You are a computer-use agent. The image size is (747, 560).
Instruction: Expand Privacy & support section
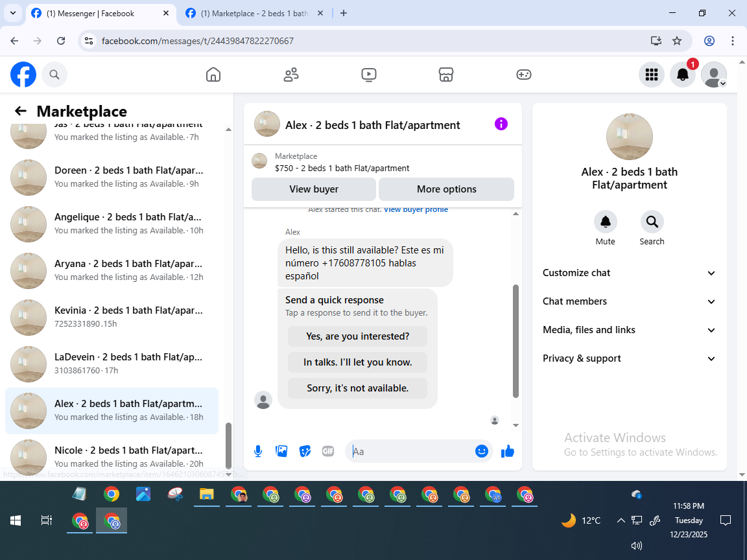[x=629, y=358]
